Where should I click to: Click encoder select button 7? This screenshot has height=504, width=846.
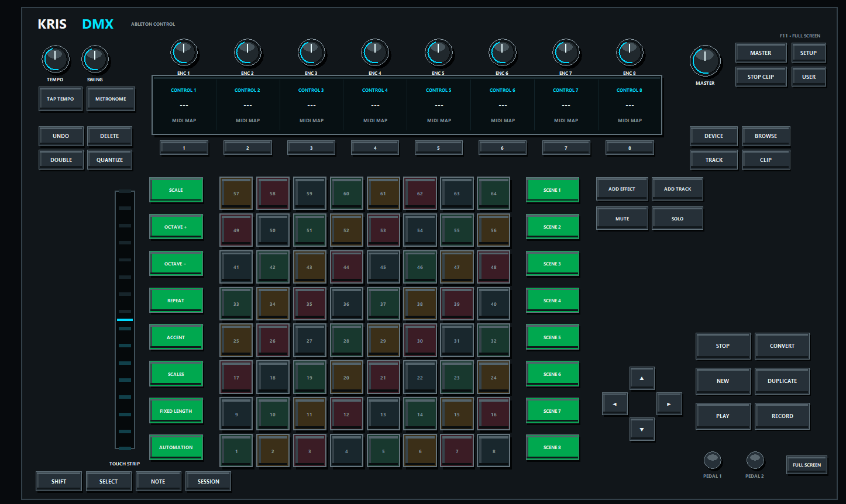[566, 148]
